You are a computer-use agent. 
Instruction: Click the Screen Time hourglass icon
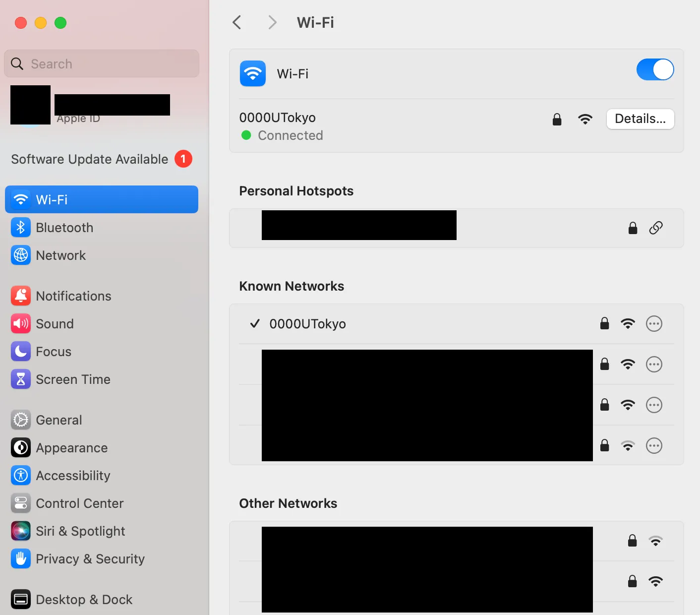(21, 379)
